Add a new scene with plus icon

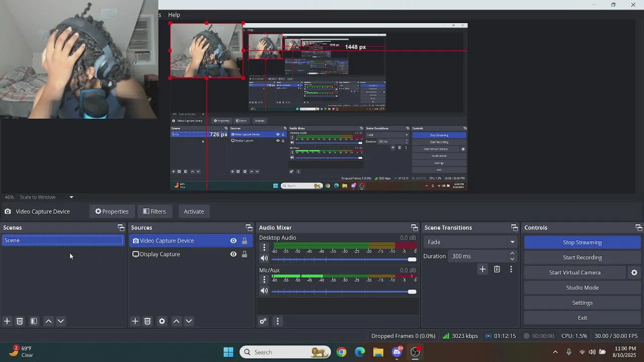point(7,321)
